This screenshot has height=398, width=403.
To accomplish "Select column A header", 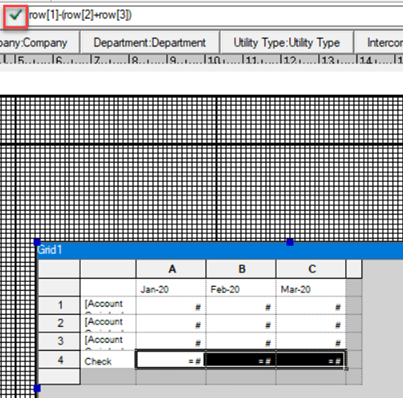I will click(171, 269).
